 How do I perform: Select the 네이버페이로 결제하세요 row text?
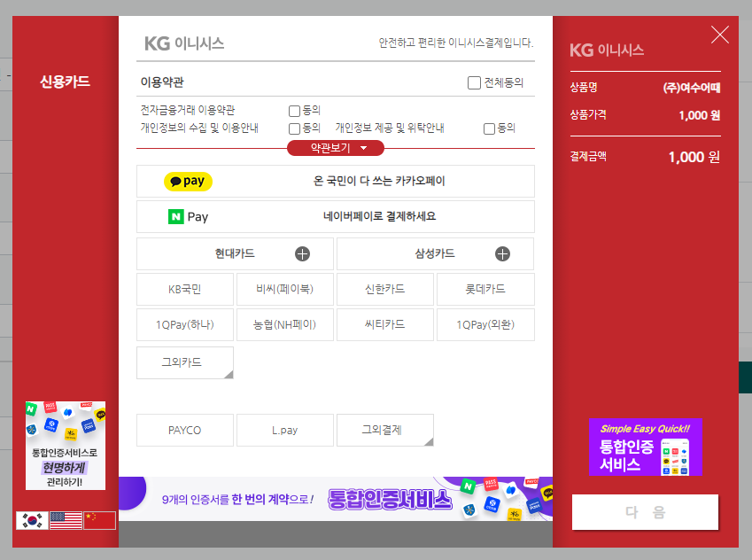[x=379, y=216]
